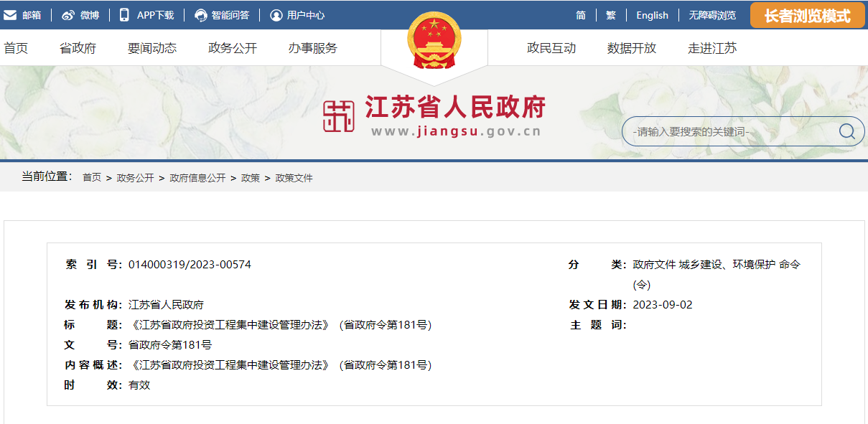
Task: Click the 内容概述 row summary text
Action: tap(280, 365)
